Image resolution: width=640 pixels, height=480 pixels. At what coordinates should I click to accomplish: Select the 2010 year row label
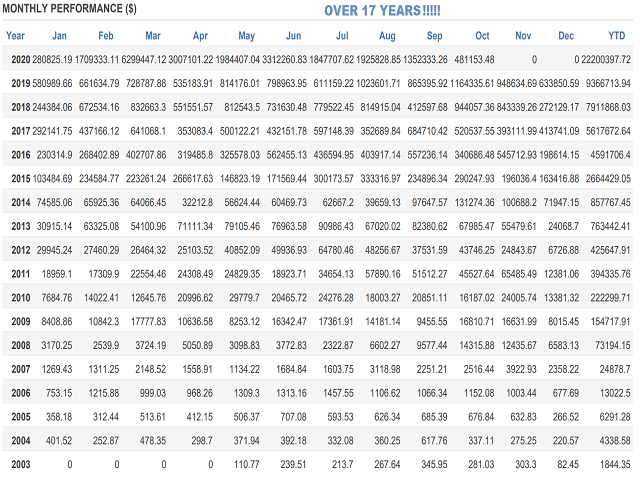point(21,298)
